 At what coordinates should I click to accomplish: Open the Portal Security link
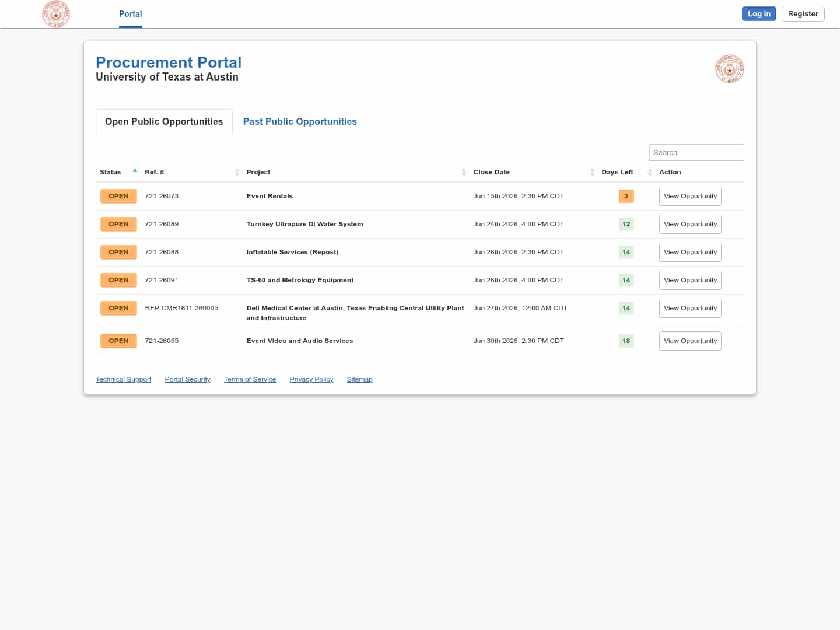[187, 380]
